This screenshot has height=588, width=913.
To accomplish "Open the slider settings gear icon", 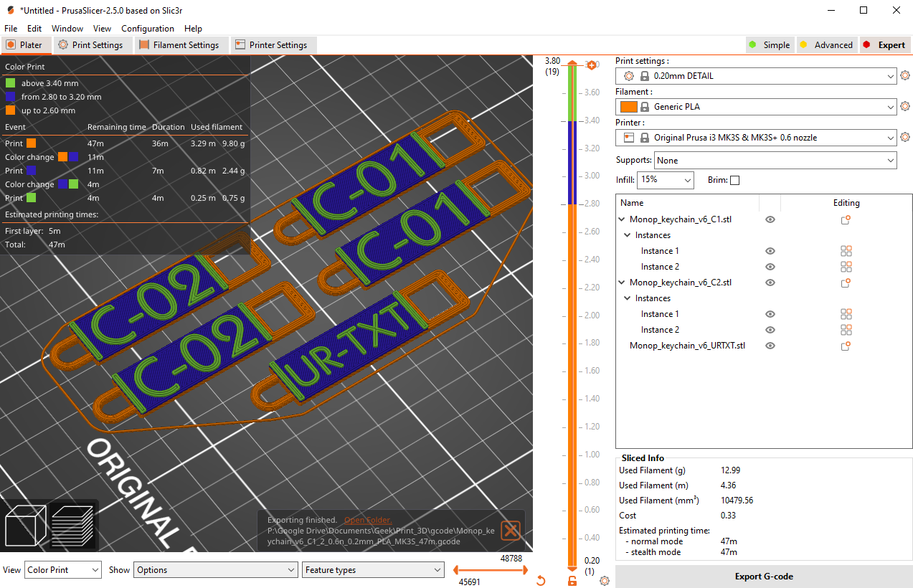I will [604, 581].
